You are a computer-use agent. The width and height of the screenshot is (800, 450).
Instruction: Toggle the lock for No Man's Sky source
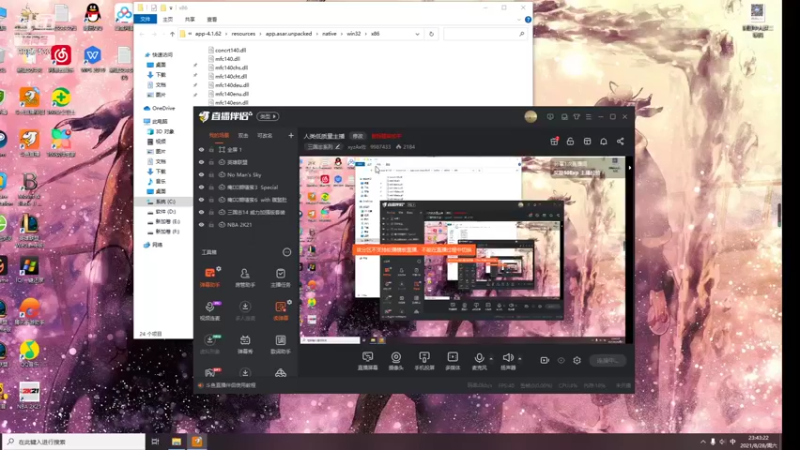(211, 174)
